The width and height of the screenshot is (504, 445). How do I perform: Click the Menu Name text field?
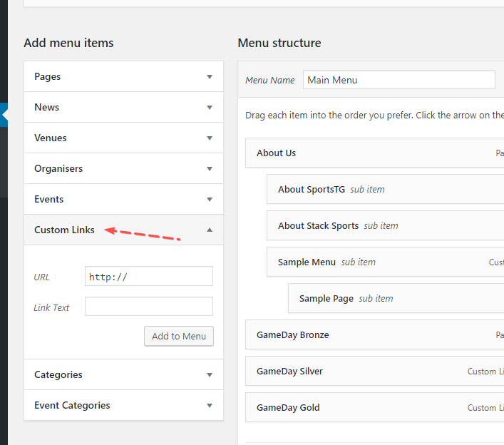coord(398,80)
